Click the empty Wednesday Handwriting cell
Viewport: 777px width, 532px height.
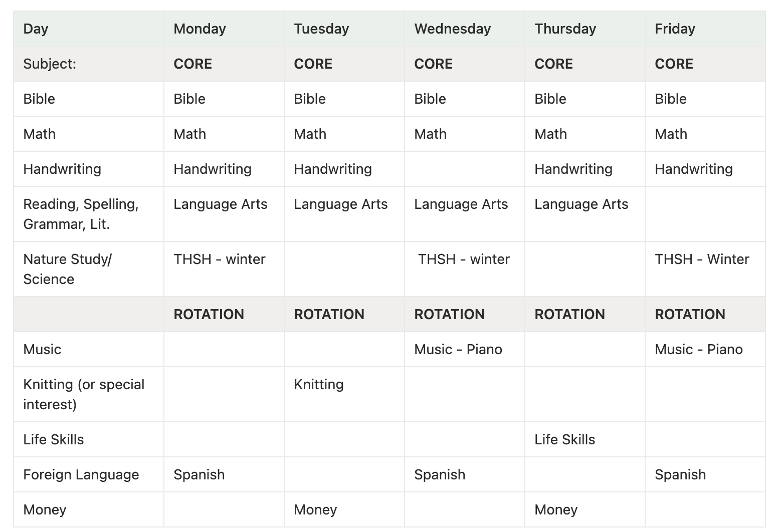(x=464, y=169)
